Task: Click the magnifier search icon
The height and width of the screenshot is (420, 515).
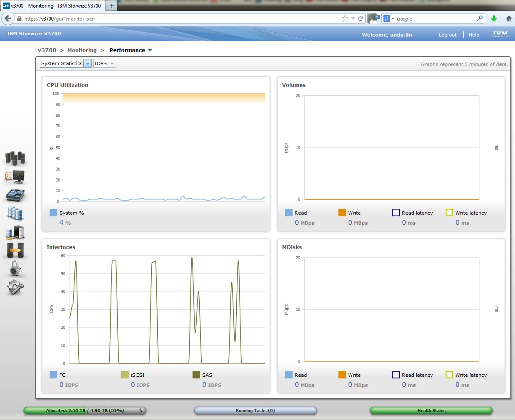Action: (x=480, y=18)
